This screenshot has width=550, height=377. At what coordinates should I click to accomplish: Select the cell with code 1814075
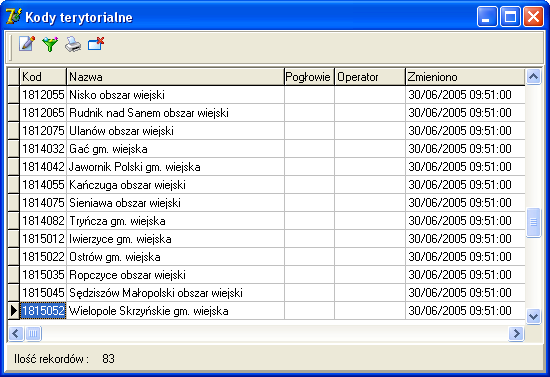[x=43, y=203]
